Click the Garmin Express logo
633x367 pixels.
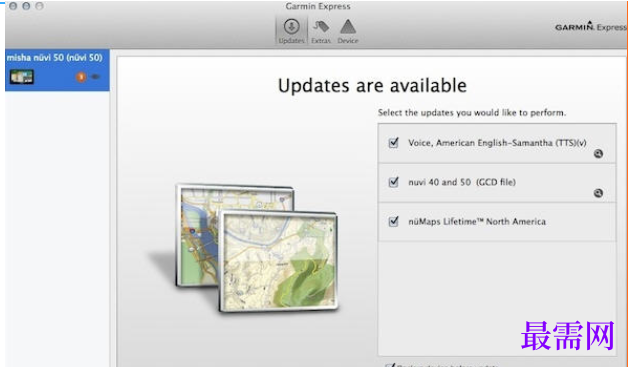coord(591,27)
